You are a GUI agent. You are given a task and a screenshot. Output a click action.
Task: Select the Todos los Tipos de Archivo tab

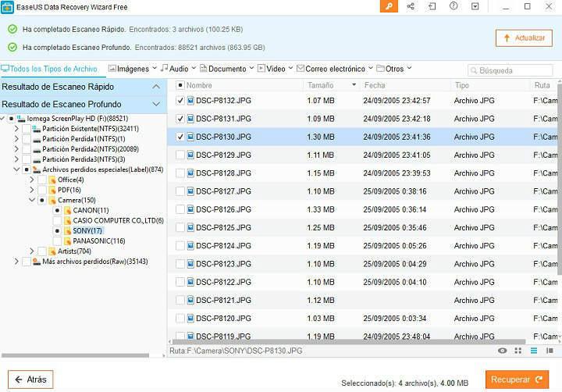50,69
